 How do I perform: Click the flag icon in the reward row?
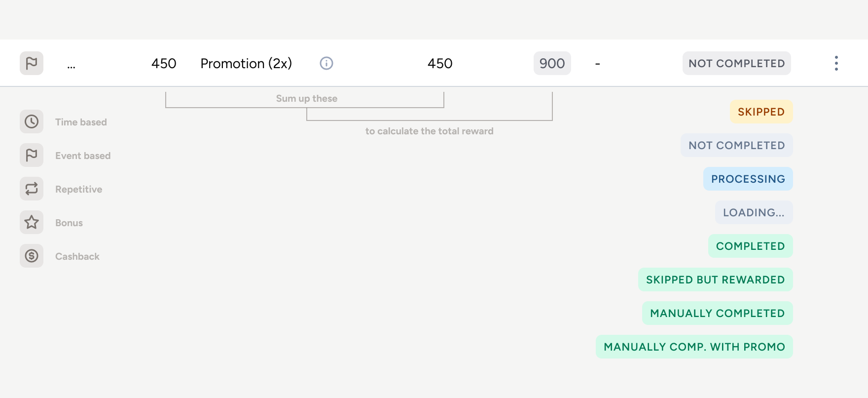click(32, 63)
